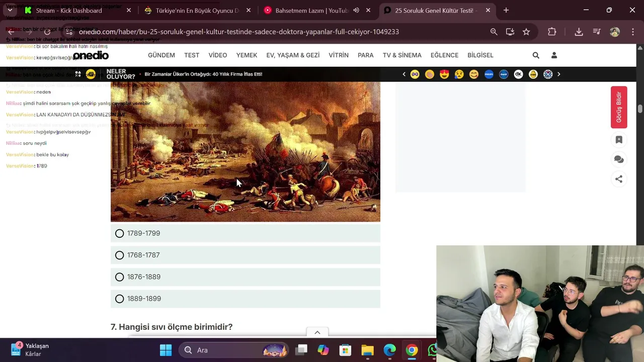Choose the 1876-1889 radio button

point(119,277)
